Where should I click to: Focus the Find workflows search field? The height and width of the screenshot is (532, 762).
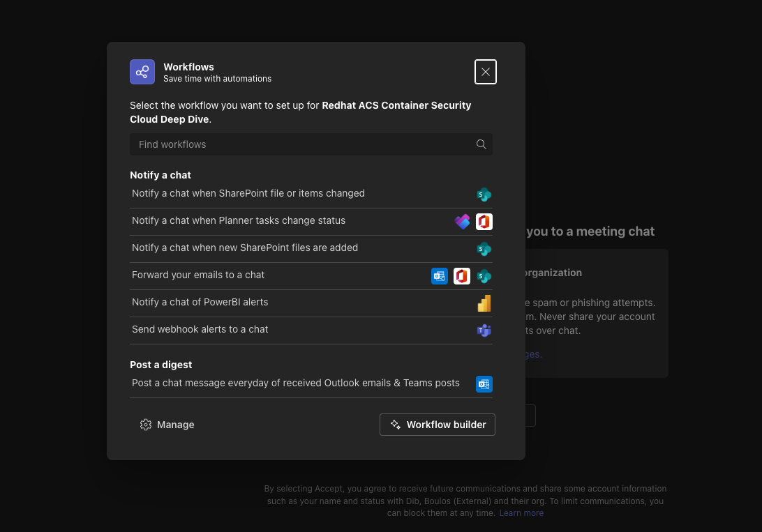click(300, 144)
